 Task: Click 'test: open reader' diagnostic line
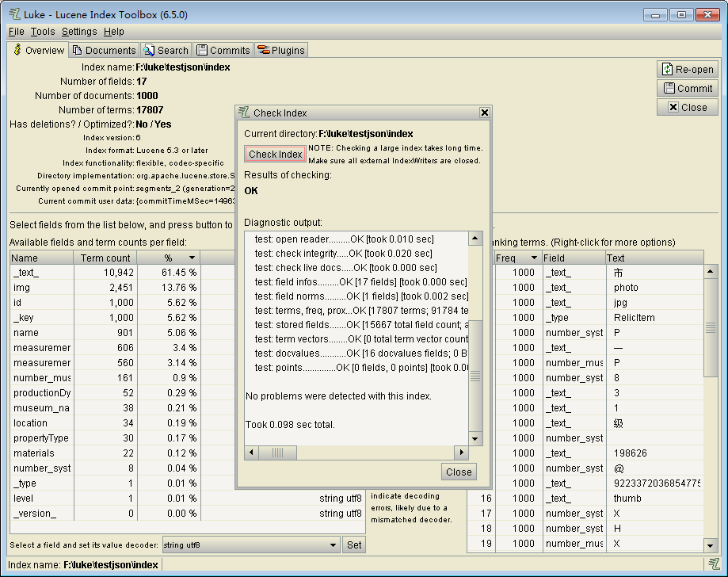(344, 239)
